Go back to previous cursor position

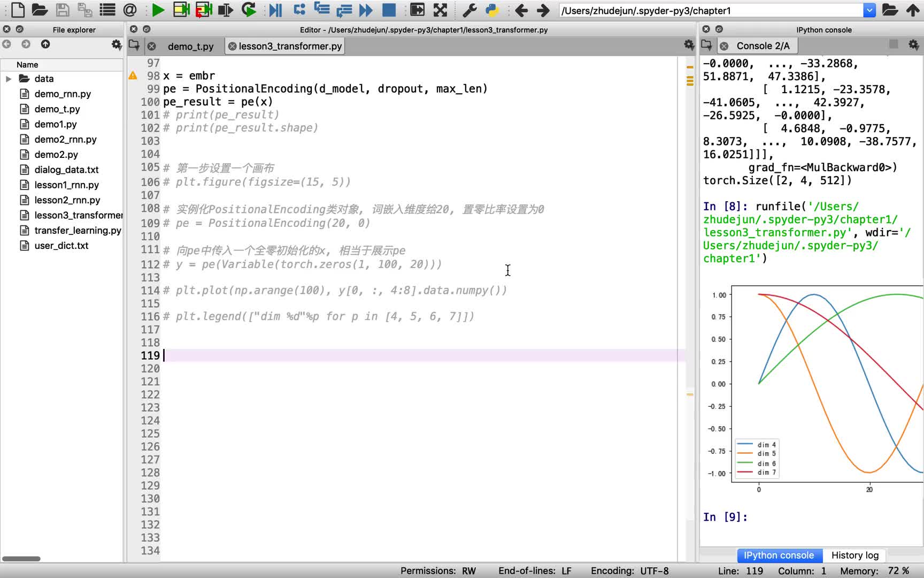point(520,10)
